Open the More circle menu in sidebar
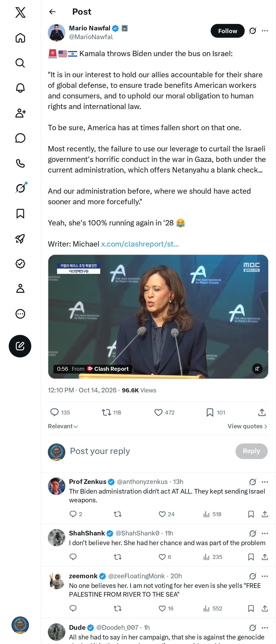The height and width of the screenshot is (644, 276). pos(20,313)
